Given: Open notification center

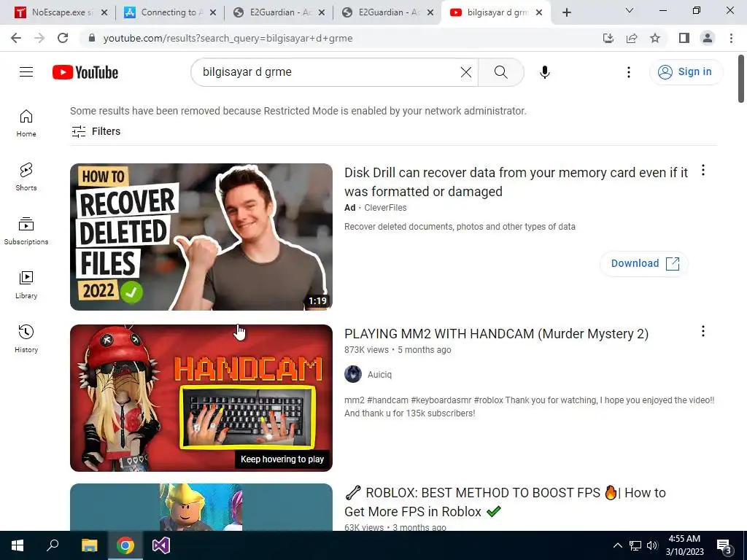Looking at the screenshot, I should click(x=724, y=546).
